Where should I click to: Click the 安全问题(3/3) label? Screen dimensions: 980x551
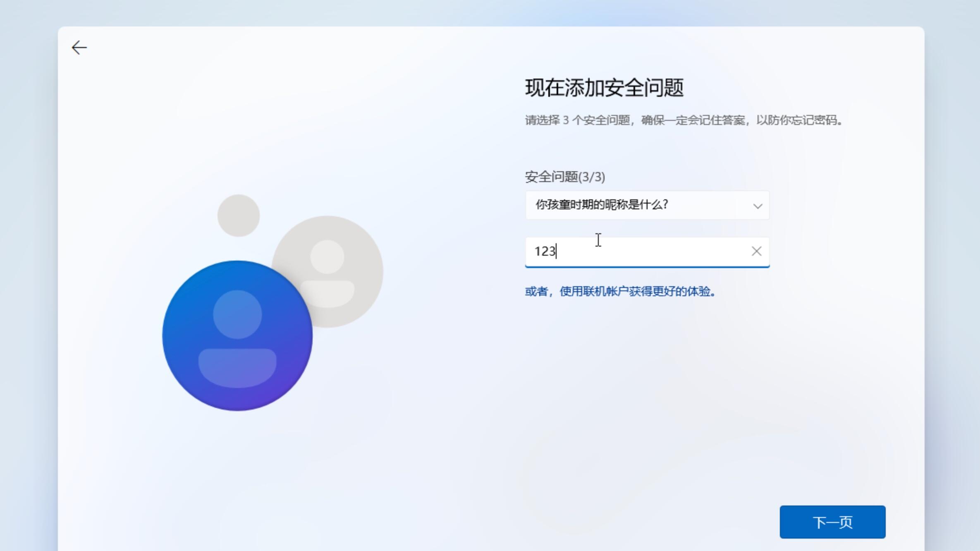[565, 177]
